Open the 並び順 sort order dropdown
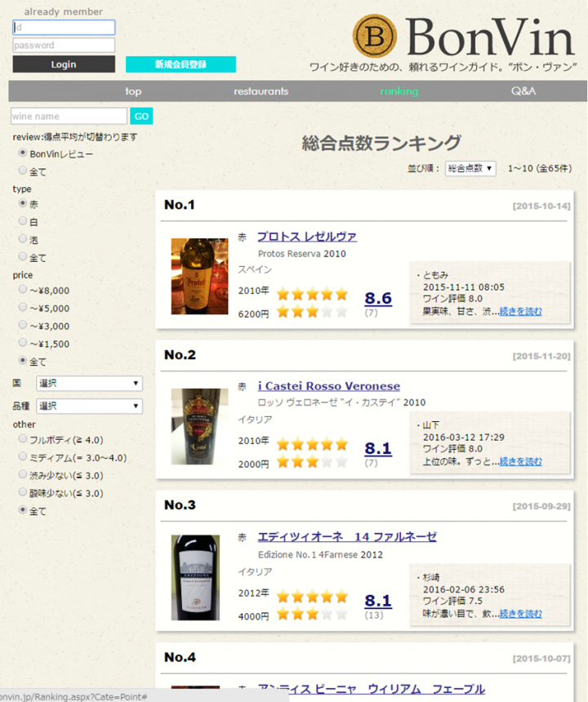This screenshot has width=588, height=702. (470, 168)
